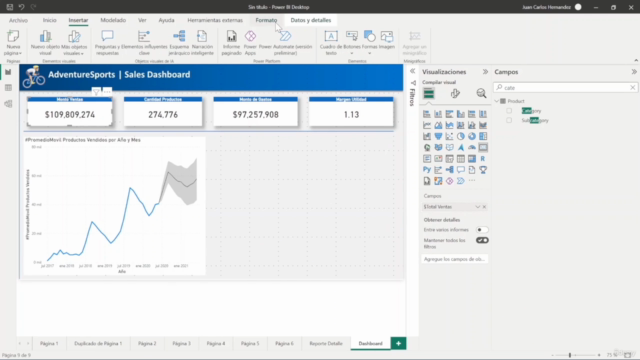This screenshot has height=360, width=640.
Task: Click Esquema jerárquico ribbon button
Action: tap(179, 43)
